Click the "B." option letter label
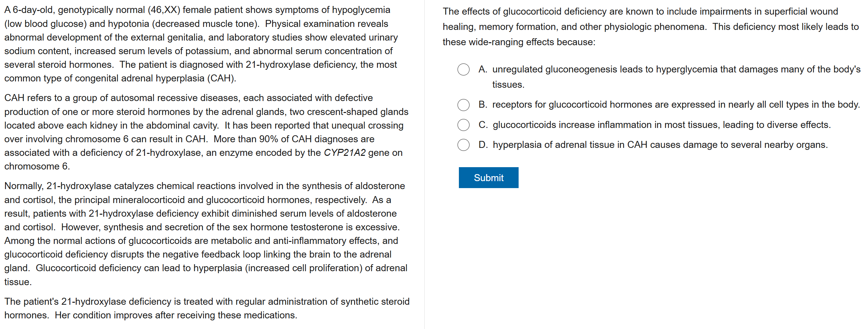The width and height of the screenshot is (868, 329). point(482,105)
